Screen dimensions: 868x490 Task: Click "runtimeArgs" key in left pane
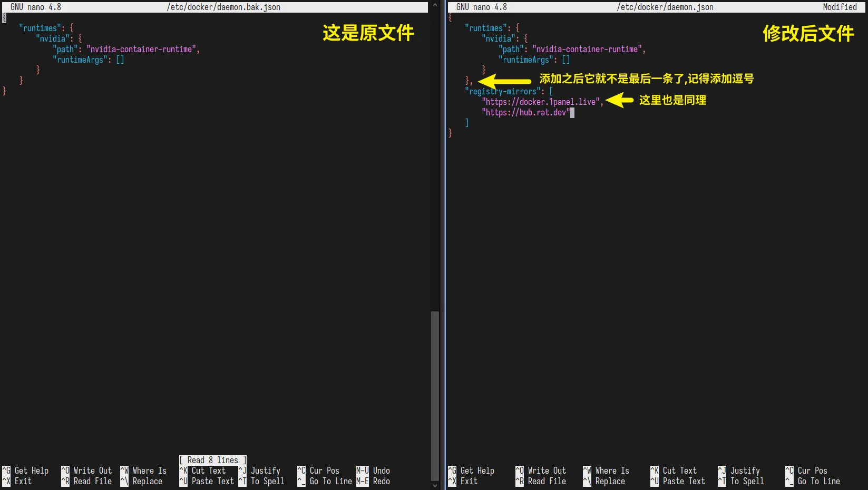(80, 60)
